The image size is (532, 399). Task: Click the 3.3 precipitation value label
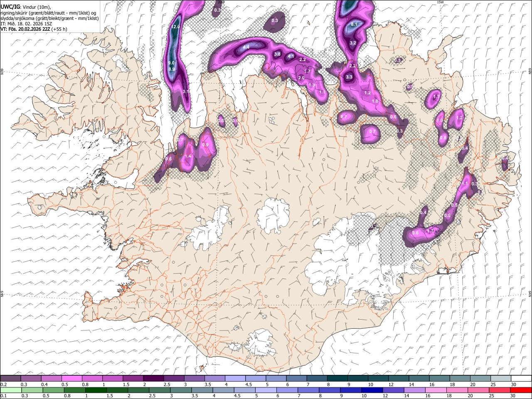click(349, 77)
